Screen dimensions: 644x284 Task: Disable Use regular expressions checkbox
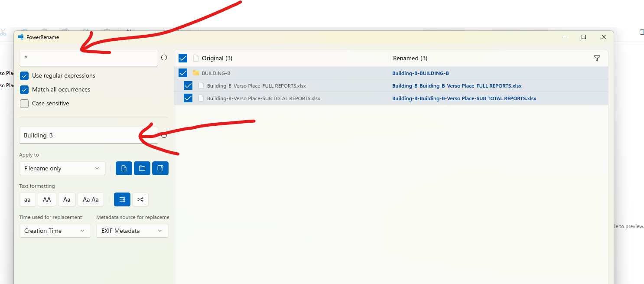click(24, 76)
